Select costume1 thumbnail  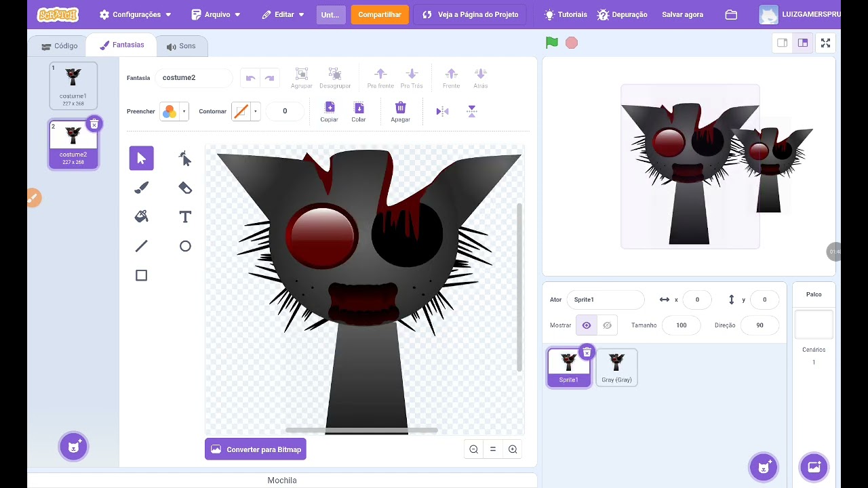[x=73, y=85]
